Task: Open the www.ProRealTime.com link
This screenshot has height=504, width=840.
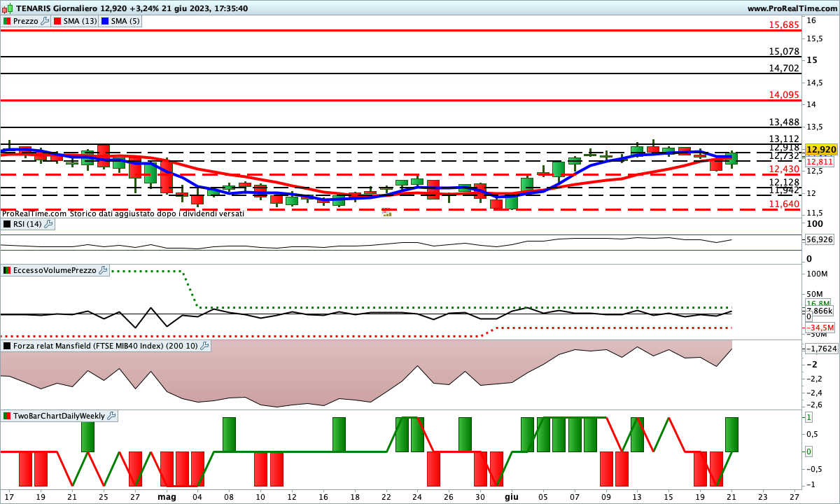Action: point(792,8)
